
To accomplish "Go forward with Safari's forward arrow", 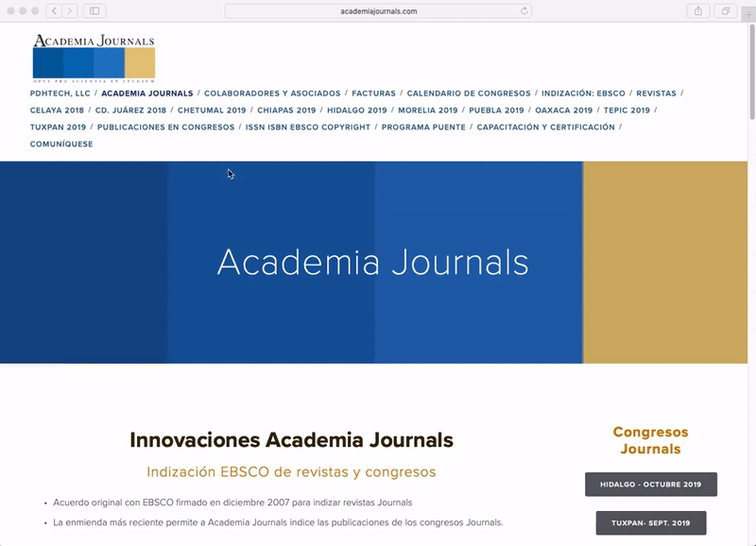I will [69, 11].
